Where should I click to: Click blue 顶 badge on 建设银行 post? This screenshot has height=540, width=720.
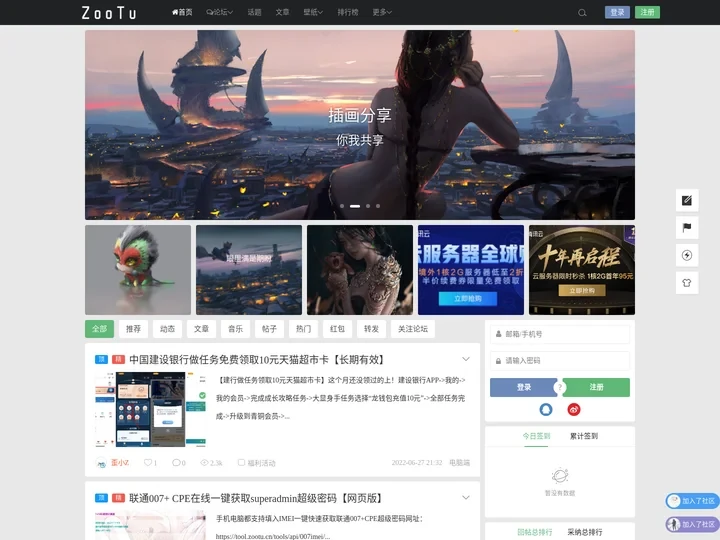coord(101,359)
